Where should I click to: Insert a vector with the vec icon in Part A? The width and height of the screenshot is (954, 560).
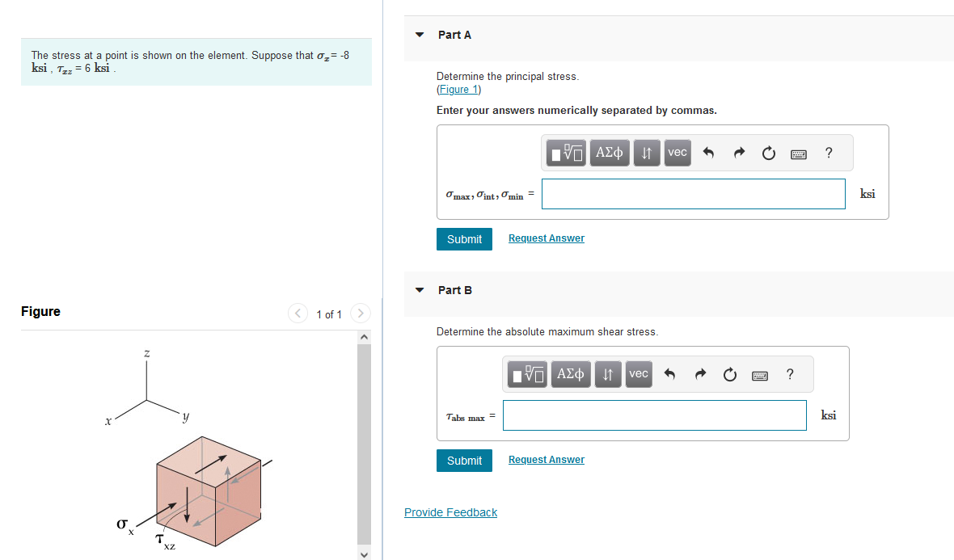pyautogui.click(x=677, y=153)
